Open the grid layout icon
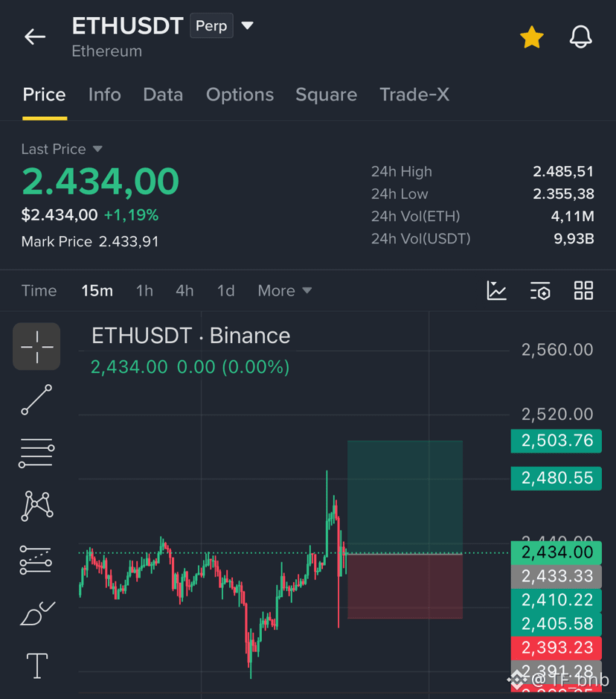This screenshot has height=699, width=616. [x=583, y=290]
